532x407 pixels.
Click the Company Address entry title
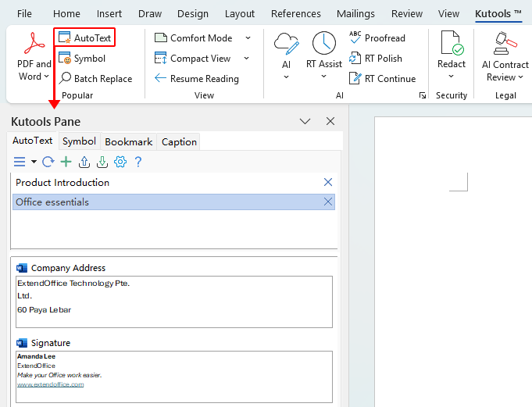pos(68,268)
